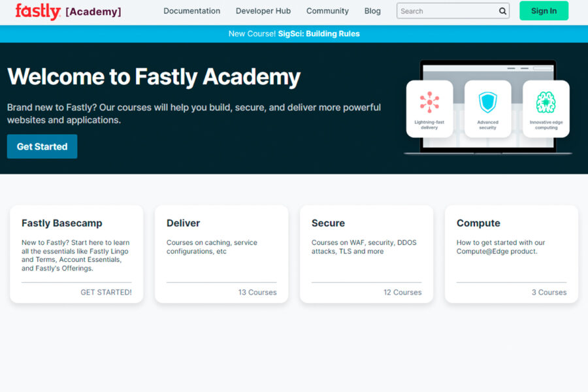Click the 'New to Fastly? Start here' description
This screenshot has width=588, height=392.
[75, 255]
